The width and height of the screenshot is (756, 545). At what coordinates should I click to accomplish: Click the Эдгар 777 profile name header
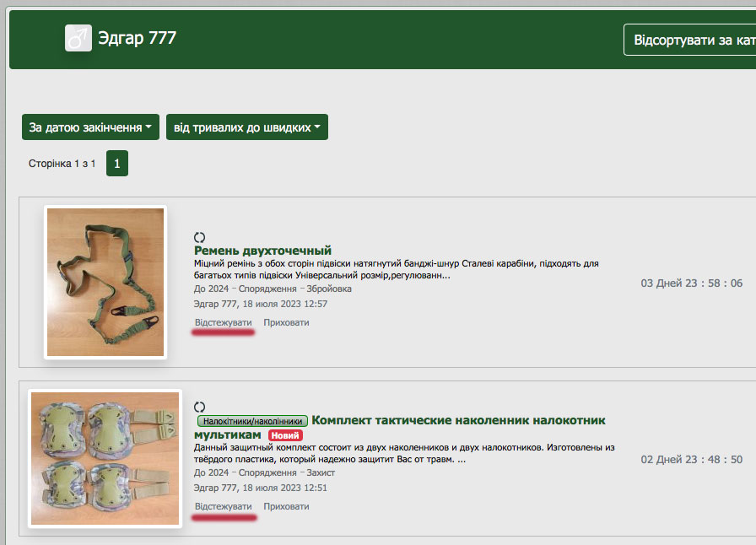[138, 38]
